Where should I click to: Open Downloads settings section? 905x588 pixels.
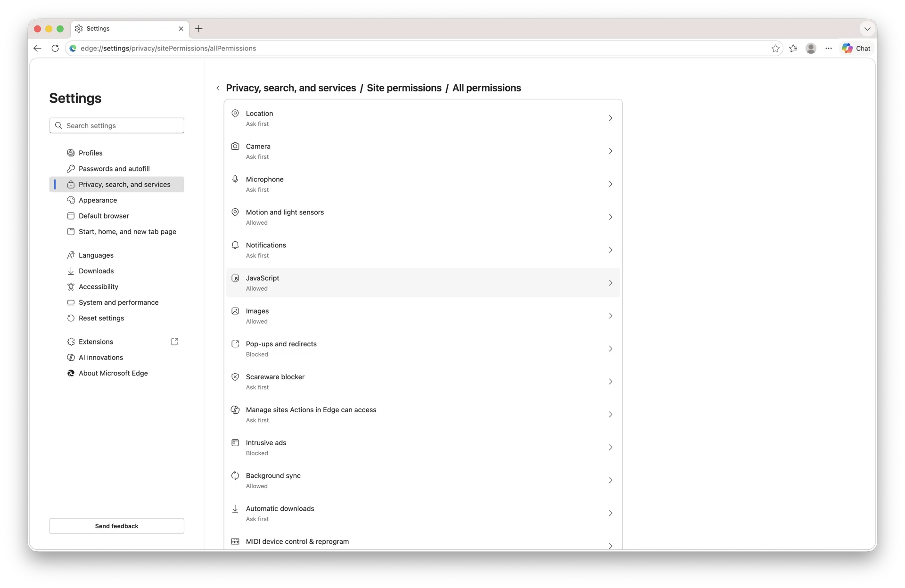116,271
